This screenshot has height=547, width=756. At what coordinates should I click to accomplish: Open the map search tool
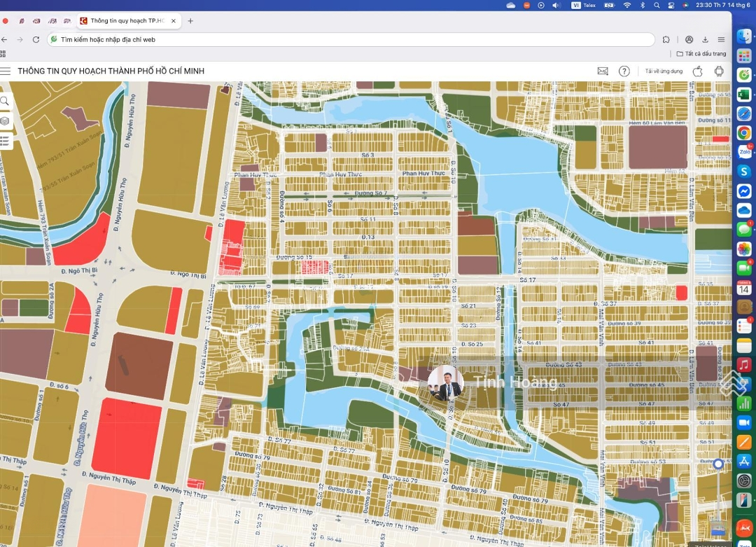[x=5, y=102]
